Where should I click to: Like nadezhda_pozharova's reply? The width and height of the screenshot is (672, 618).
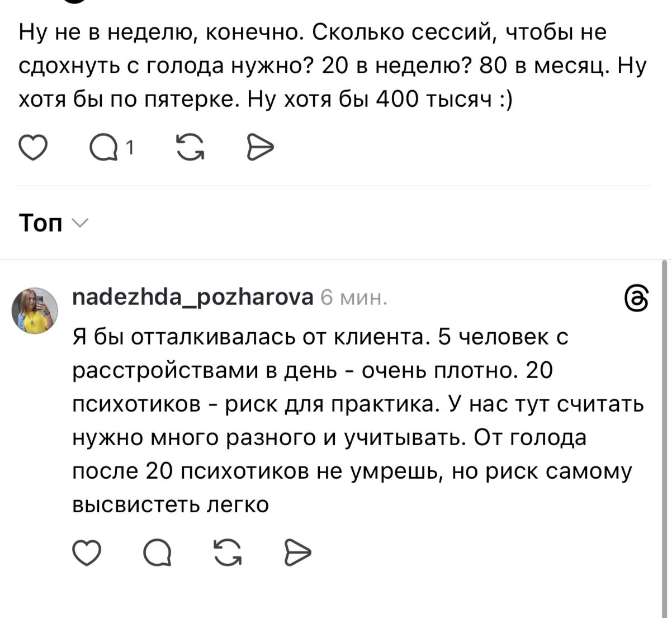87,553
